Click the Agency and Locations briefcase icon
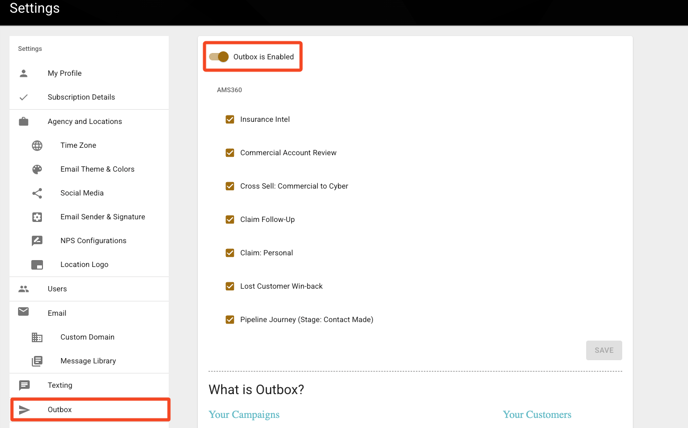The height and width of the screenshot is (428, 688). coord(24,122)
